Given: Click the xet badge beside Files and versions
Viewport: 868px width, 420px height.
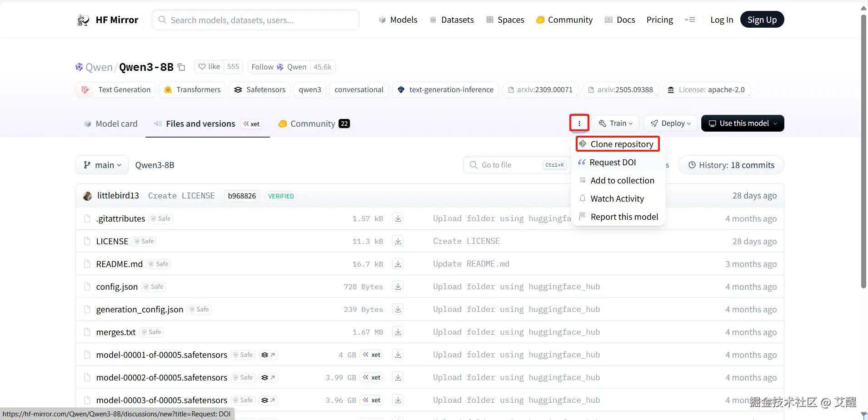Looking at the screenshot, I should pyautogui.click(x=251, y=124).
